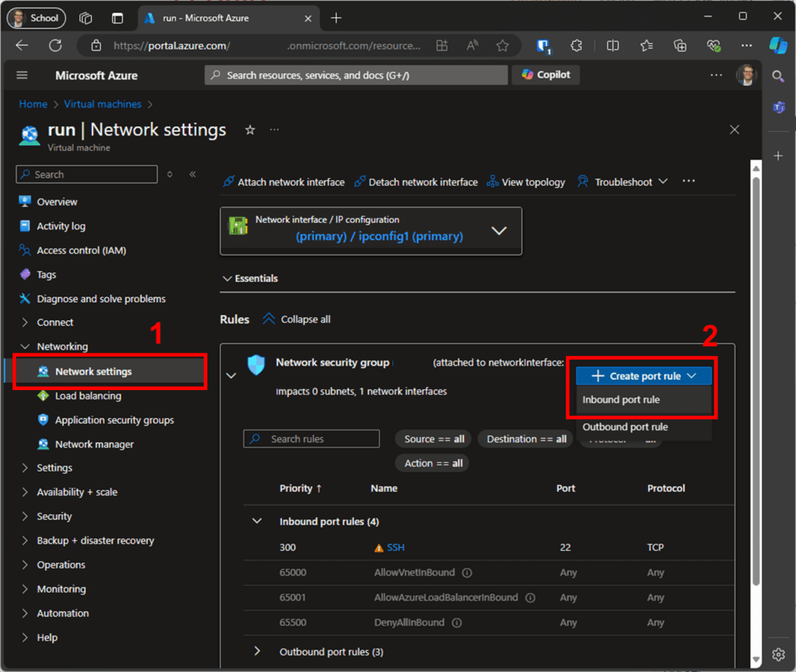Open Azure Copilot from the top bar
Viewport: 796px width, 672px height.
[545, 75]
